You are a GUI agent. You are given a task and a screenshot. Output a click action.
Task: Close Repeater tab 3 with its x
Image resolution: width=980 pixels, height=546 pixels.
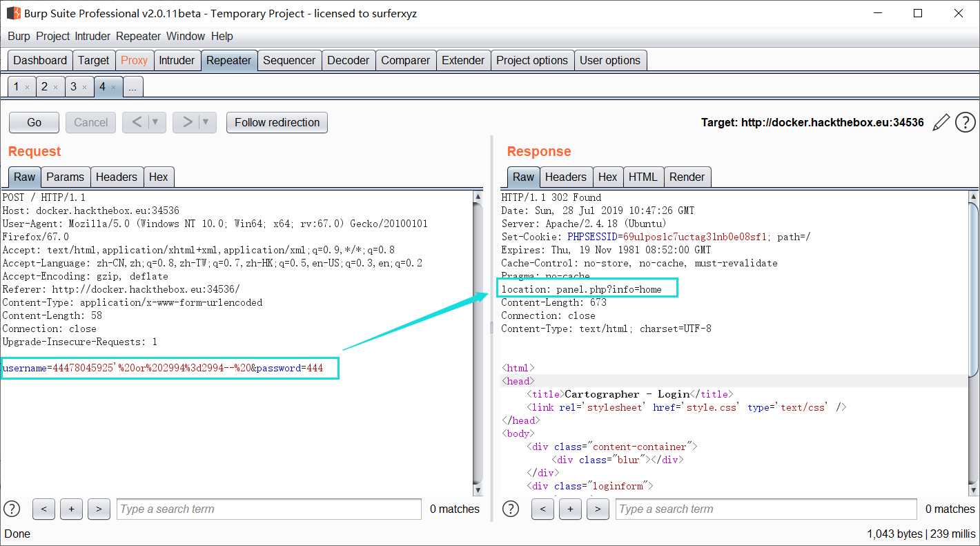point(84,87)
